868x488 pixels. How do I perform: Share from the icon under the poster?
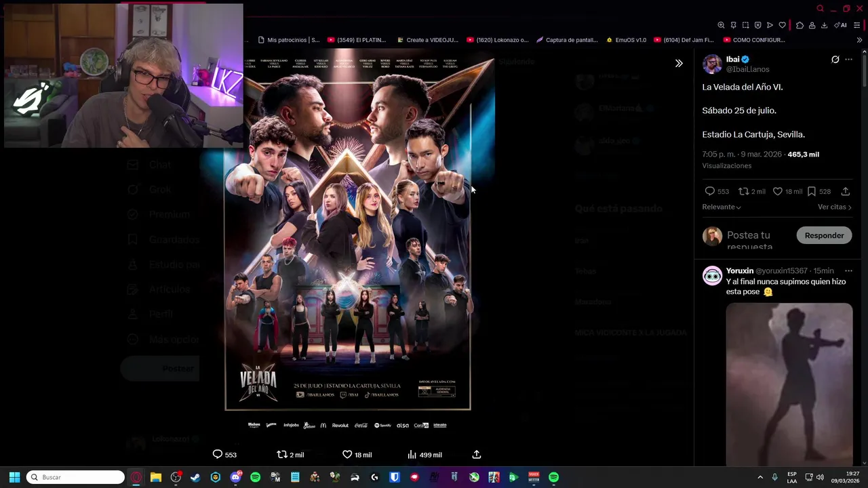tap(476, 455)
